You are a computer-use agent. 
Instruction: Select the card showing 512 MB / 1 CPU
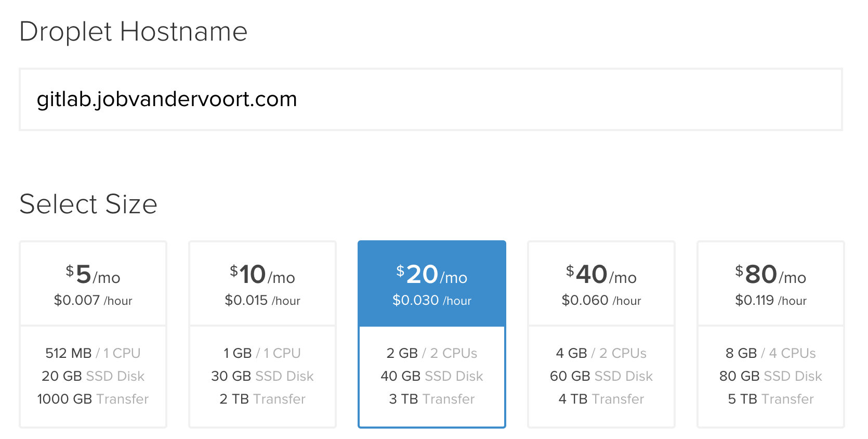pyautogui.click(x=93, y=353)
